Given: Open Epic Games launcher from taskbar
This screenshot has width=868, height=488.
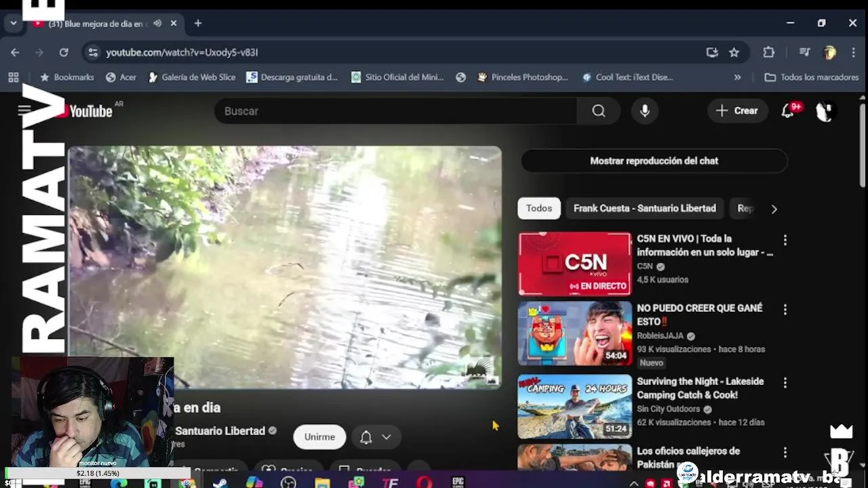Looking at the screenshot, I should (458, 483).
